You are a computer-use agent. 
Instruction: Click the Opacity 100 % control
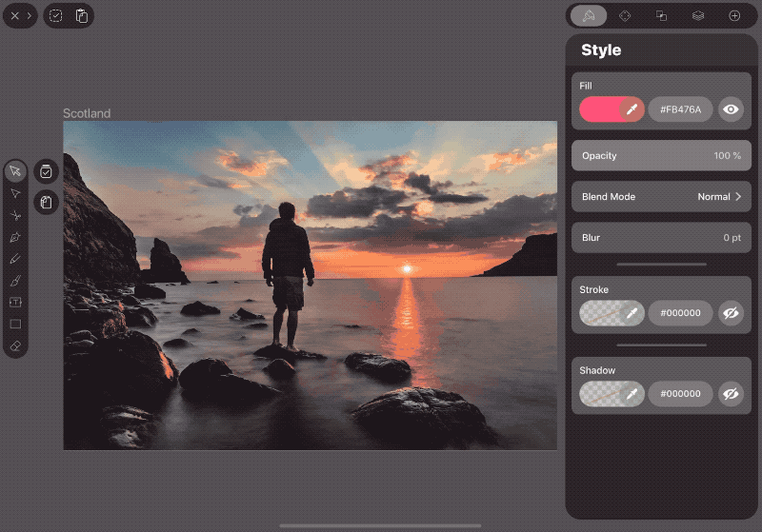[661, 156]
